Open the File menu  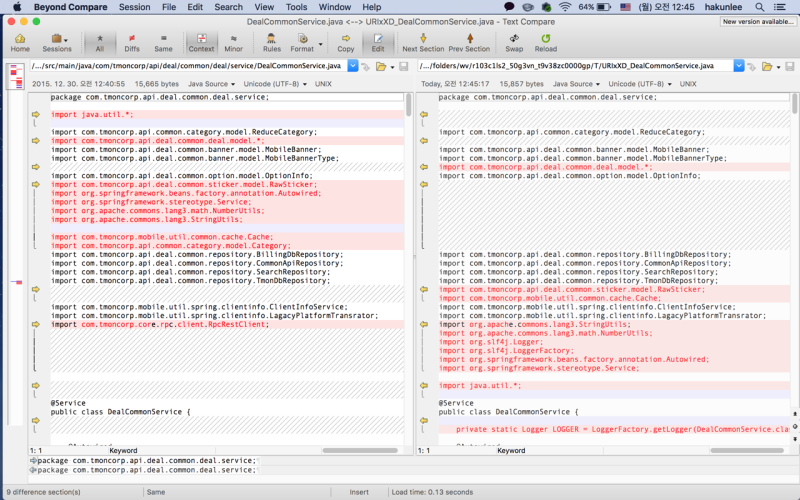click(169, 7)
